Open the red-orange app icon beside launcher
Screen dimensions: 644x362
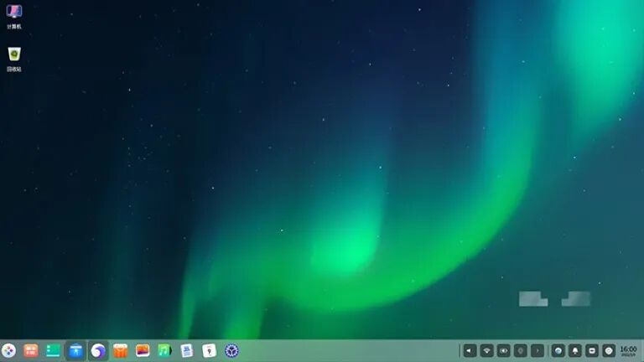click(x=31, y=350)
